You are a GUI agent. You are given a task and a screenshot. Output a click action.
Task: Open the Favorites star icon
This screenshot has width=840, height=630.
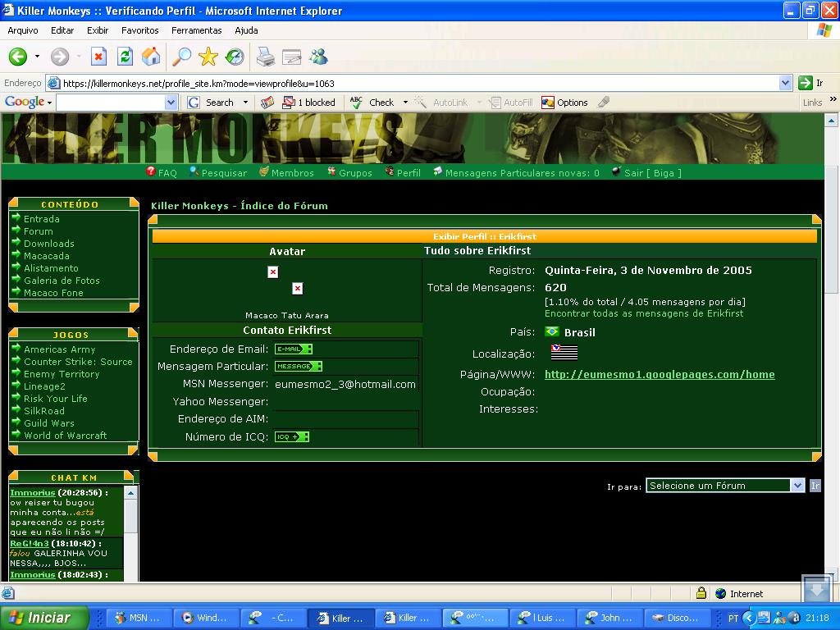point(208,57)
